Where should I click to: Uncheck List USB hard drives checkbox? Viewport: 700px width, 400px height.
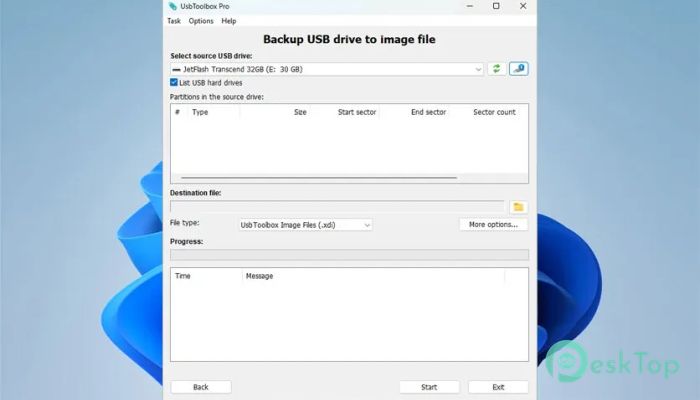pyautogui.click(x=174, y=83)
